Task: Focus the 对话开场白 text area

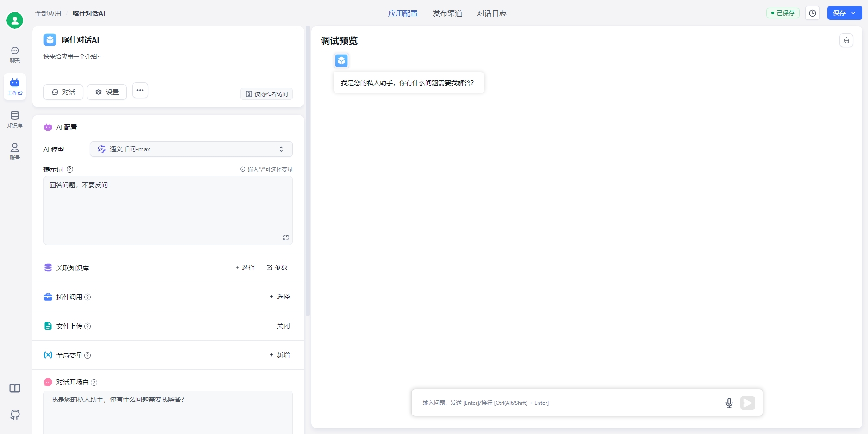Action: coord(168,412)
